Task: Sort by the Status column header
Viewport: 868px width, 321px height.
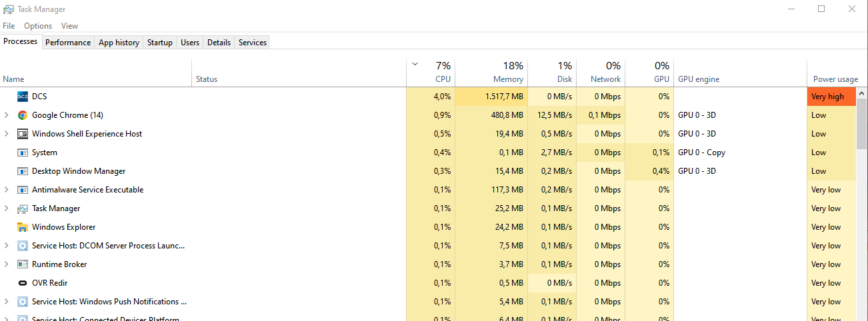Action: coord(299,73)
